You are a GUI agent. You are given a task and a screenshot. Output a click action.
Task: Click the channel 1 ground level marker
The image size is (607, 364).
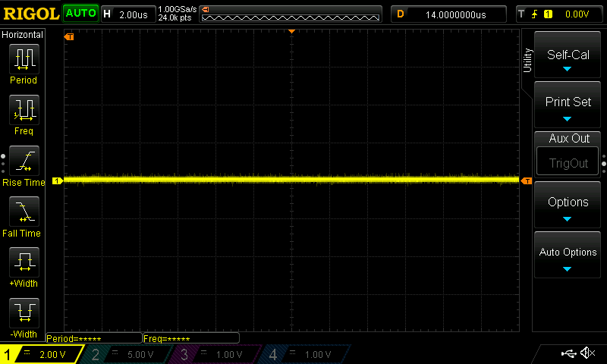[x=58, y=180]
